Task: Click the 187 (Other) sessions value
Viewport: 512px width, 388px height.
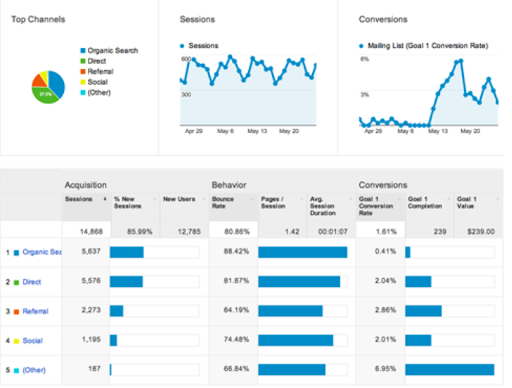Action: pyautogui.click(x=94, y=369)
